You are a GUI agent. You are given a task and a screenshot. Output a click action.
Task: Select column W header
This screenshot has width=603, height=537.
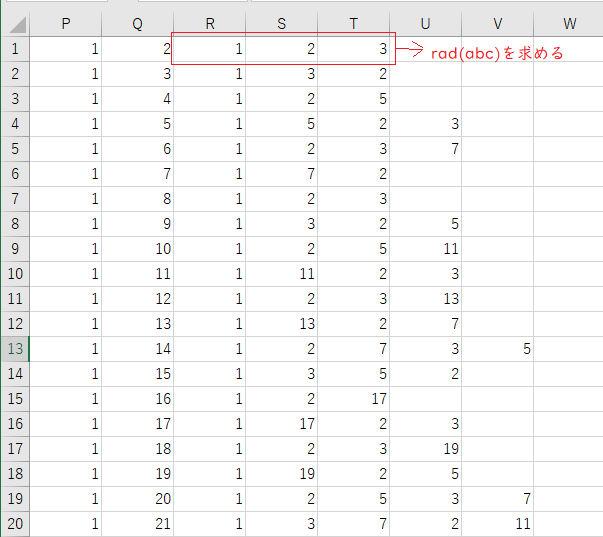tap(569, 23)
